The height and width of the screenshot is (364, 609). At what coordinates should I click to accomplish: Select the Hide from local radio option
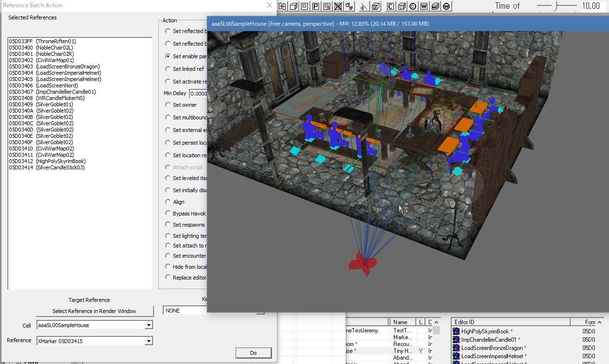pyautogui.click(x=168, y=267)
